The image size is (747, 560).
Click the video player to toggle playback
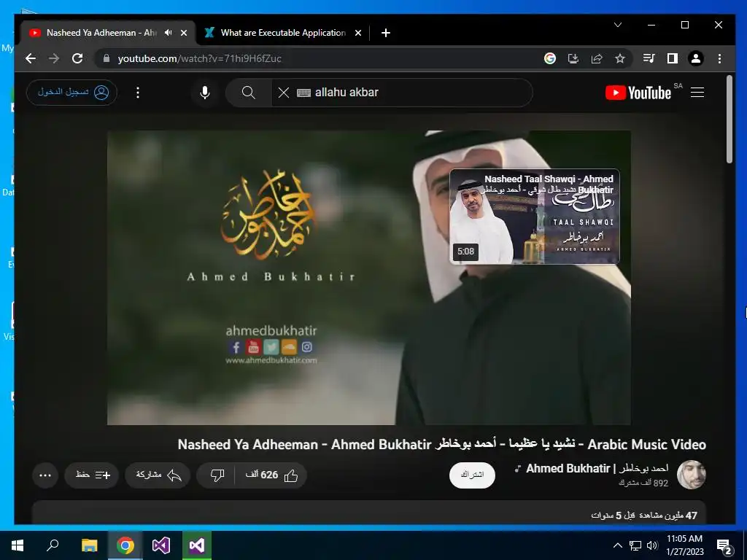368,278
